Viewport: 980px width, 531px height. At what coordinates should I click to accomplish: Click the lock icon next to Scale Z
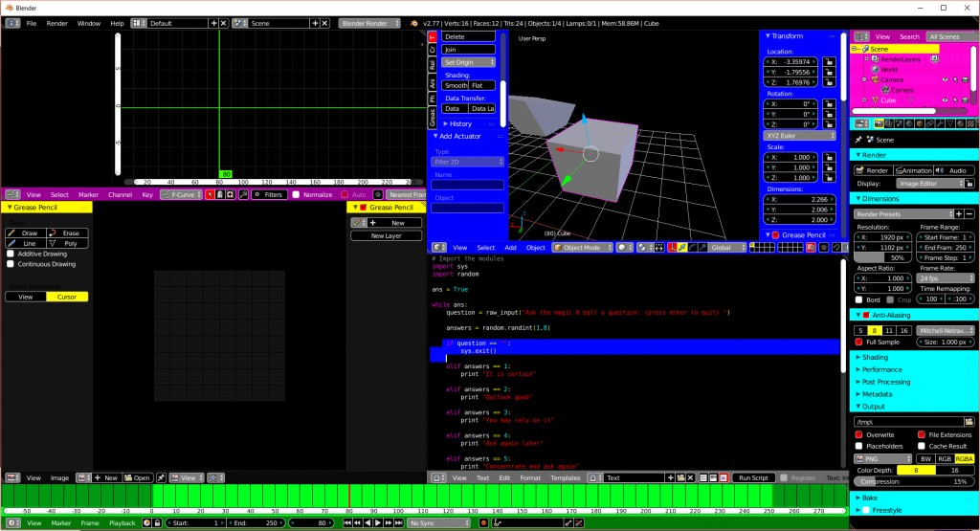[829, 177]
